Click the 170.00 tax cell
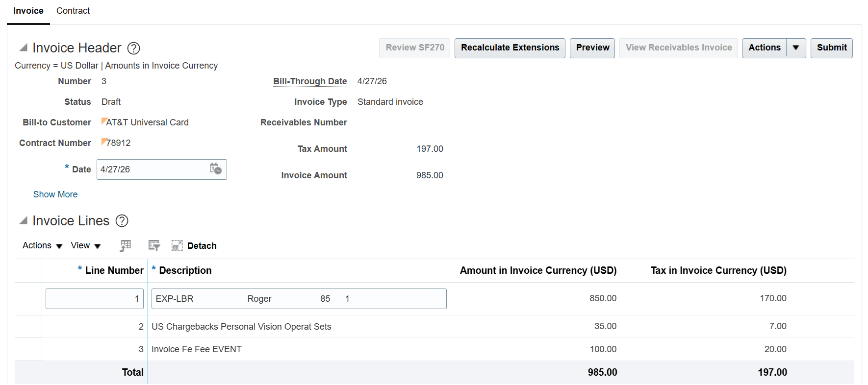Screen dimensions: 868x385 [x=773, y=298]
